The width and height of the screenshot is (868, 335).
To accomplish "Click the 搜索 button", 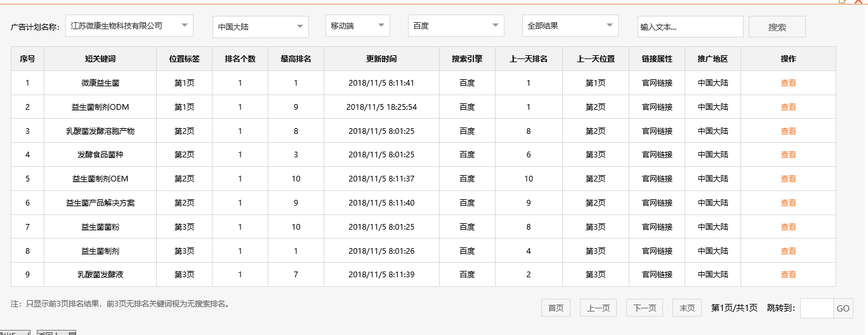I will coord(777,27).
